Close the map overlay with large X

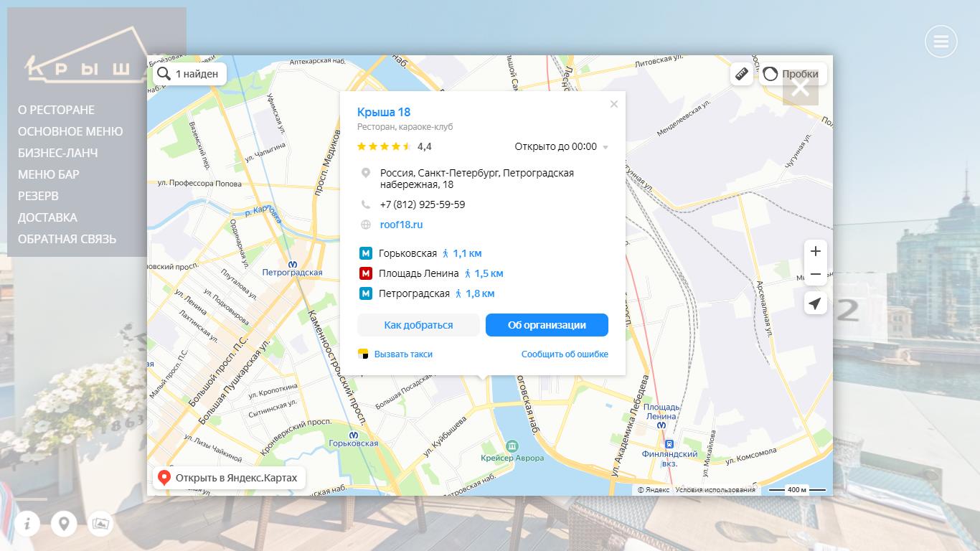tap(801, 88)
